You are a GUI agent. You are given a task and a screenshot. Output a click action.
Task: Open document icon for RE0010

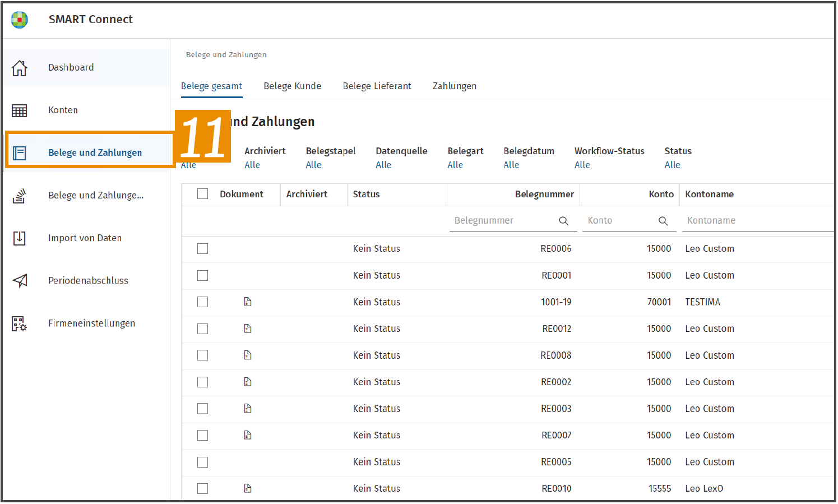pyautogui.click(x=248, y=488)
